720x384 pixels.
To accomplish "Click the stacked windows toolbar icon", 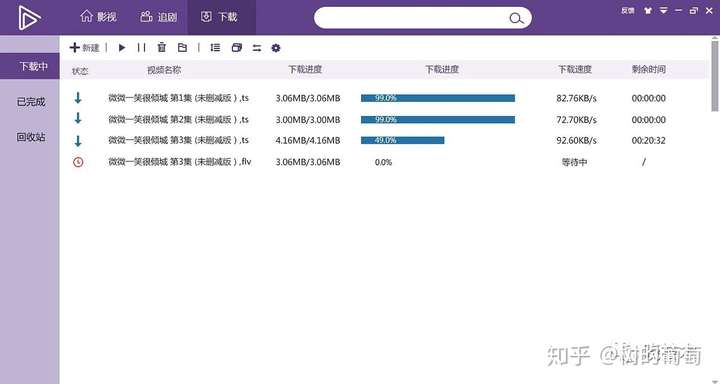I will click(237, 47).
